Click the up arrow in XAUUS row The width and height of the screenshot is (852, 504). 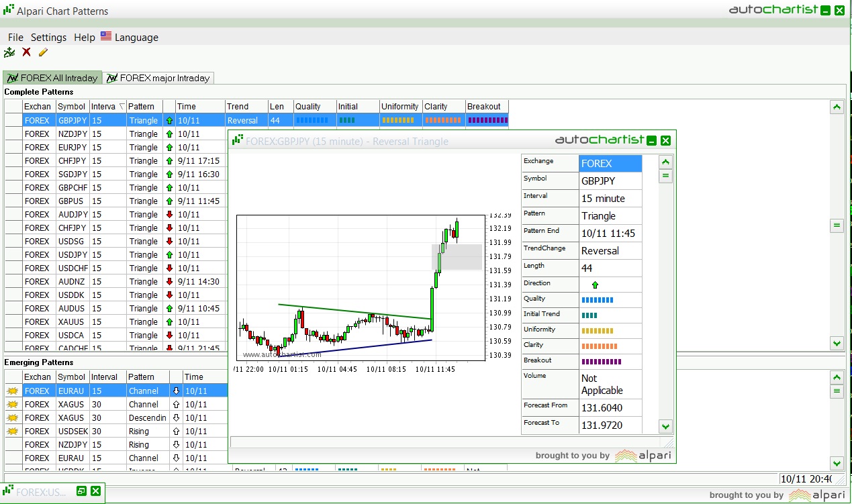169,322
